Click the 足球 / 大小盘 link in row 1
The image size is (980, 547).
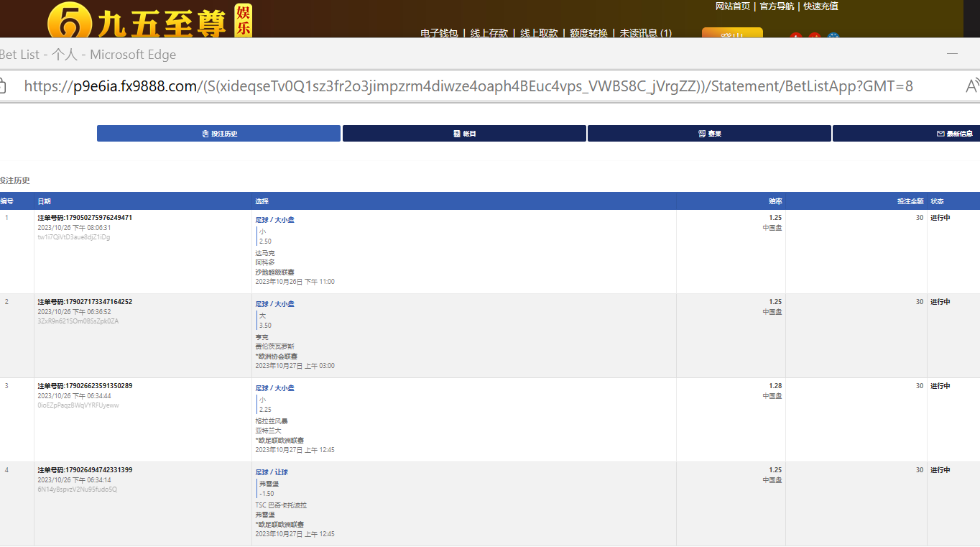tap(274, 220)
